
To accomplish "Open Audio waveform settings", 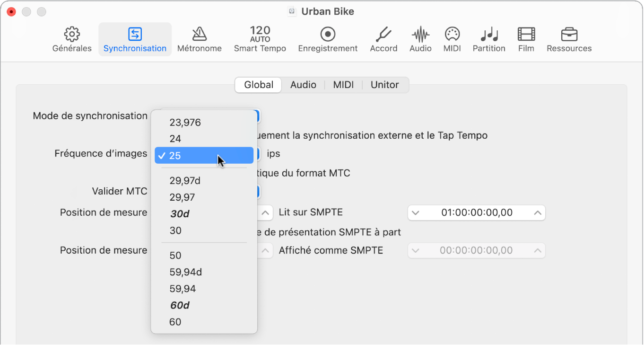I will (x=420, y=39).
